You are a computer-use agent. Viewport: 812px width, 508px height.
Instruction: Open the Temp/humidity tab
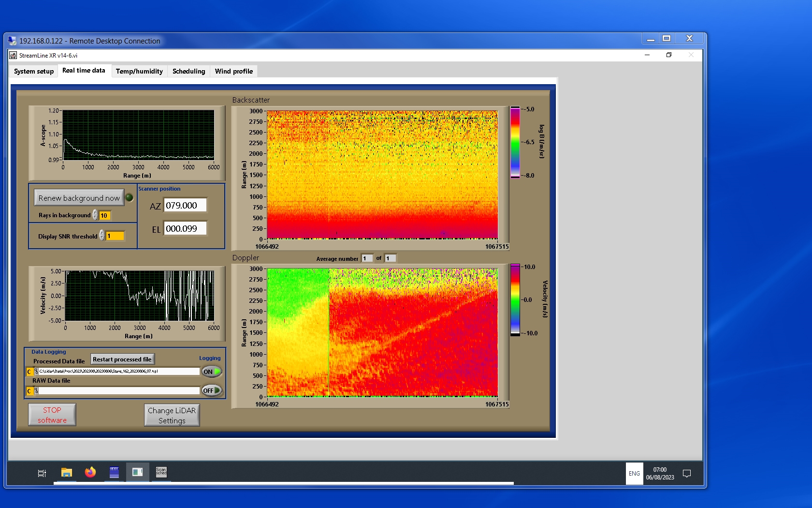[x=139, y=71]
